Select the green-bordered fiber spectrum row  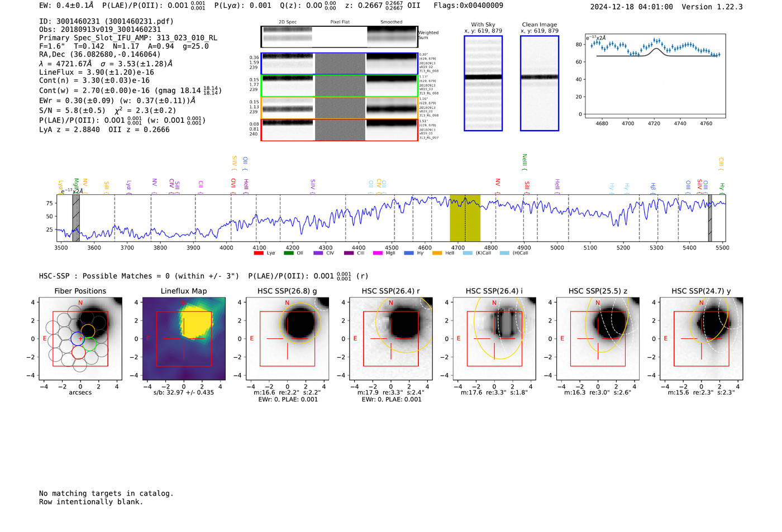(x=339, y=86)
